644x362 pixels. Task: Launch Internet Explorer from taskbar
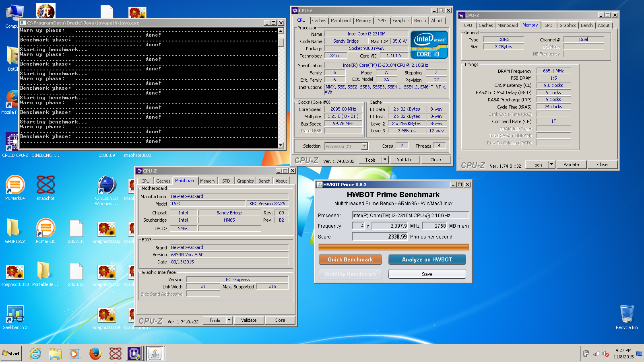point(35,354)
